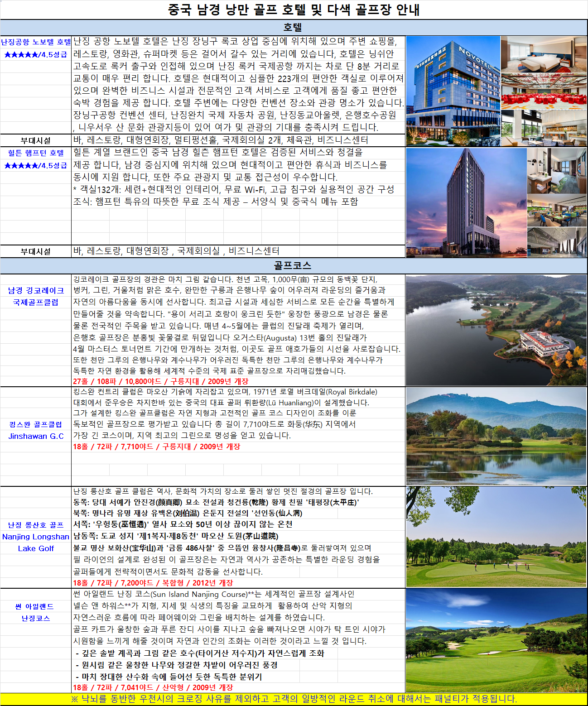Image resolution: width=588 pixels, height=706 pixels.
Task: Click the "조식: 햄프턴 특유의" breakfast line
Action: pyautogui.click(x=216, y=201)
